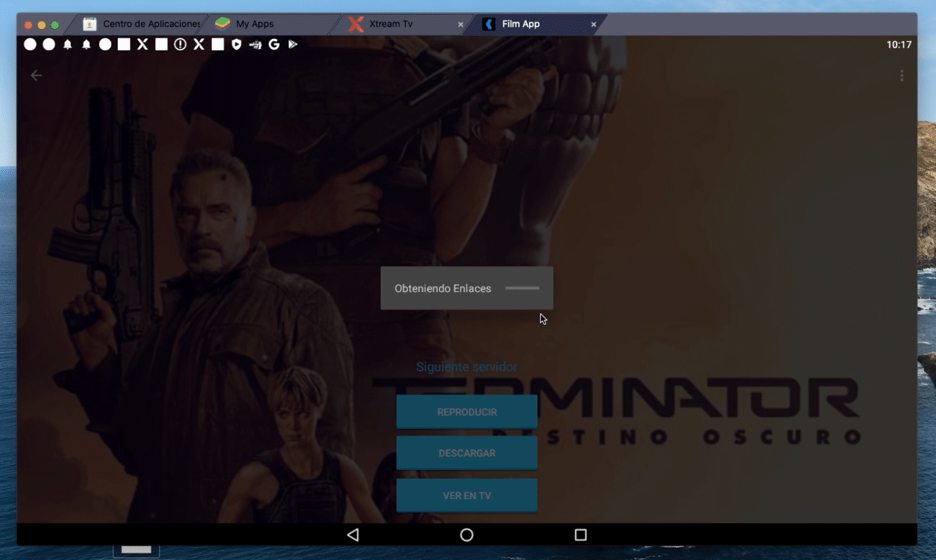
Task: Select the Google app icon in the status bar
Action: tap(274, 44)
